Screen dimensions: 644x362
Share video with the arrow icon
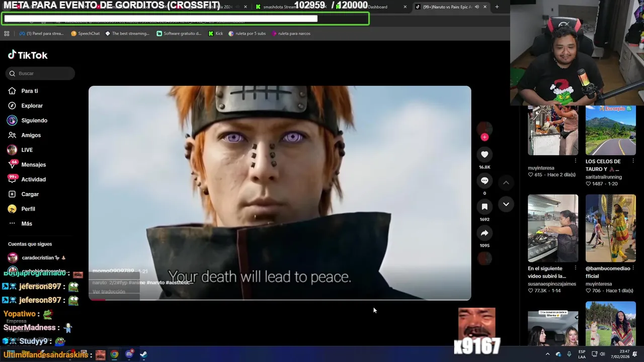pos(485,233)
